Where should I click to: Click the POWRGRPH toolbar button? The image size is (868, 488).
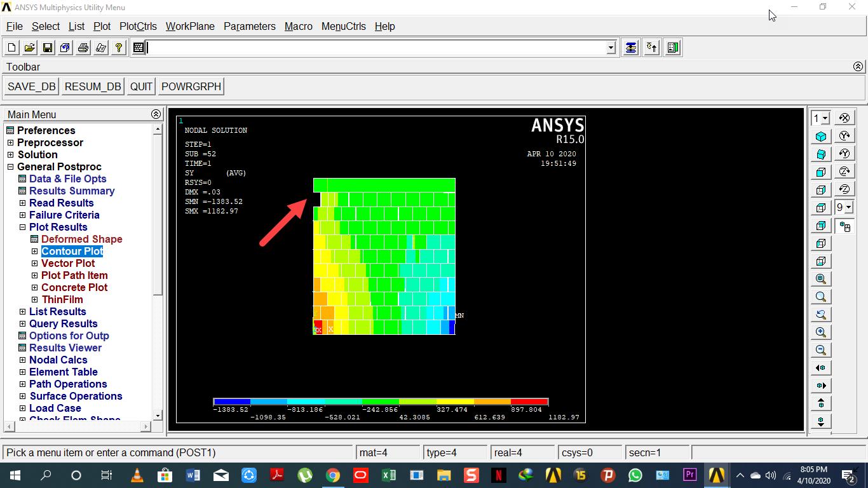(191, 86)
